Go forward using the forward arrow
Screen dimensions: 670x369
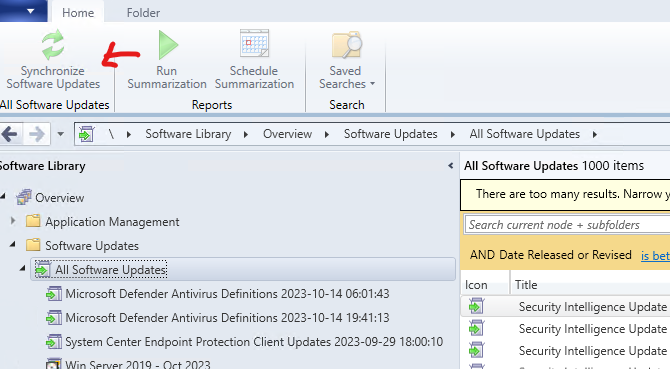click(x=37, y=135)
